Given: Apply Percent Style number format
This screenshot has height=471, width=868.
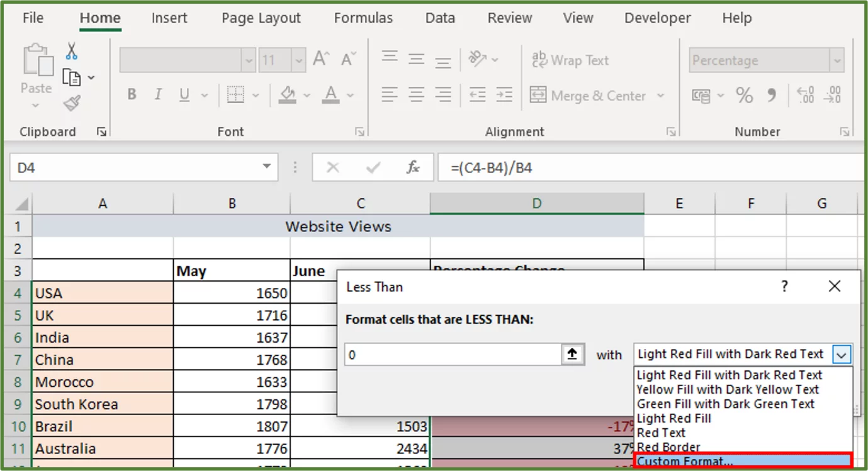Looking at the screenshot, I should click(x=745, y=96).
